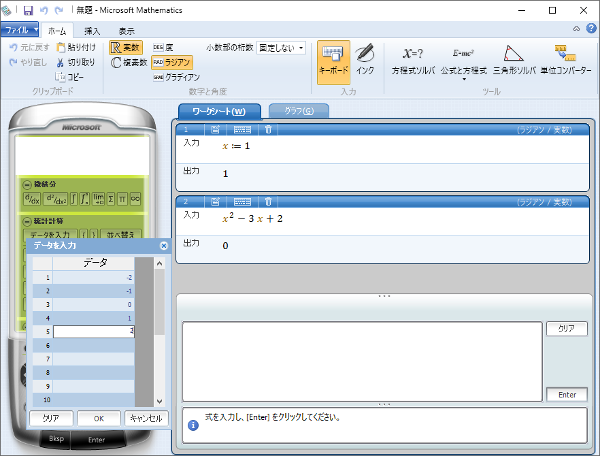Click the Redo arrow in quick access toolbar

pyautogui.click(x=59, y=10)
